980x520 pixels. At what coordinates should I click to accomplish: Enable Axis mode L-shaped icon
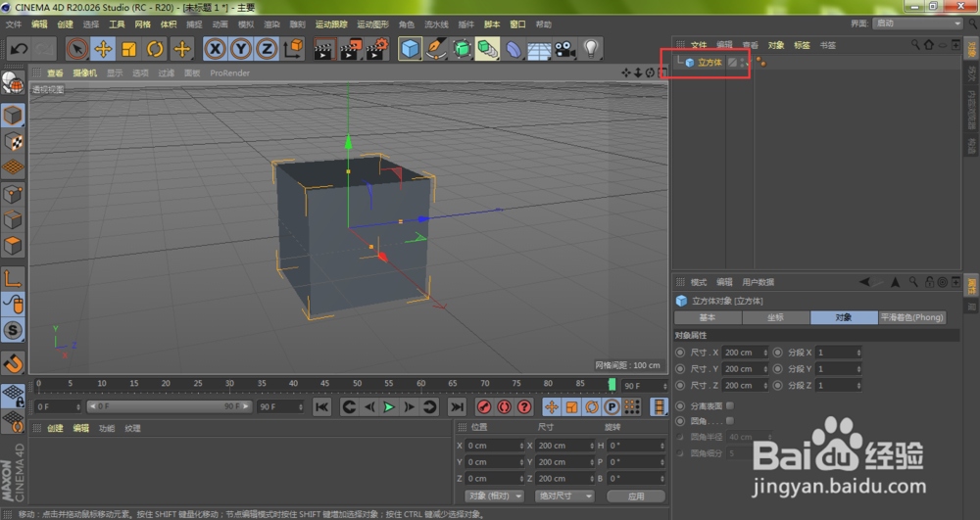click(x=13, y=278)
